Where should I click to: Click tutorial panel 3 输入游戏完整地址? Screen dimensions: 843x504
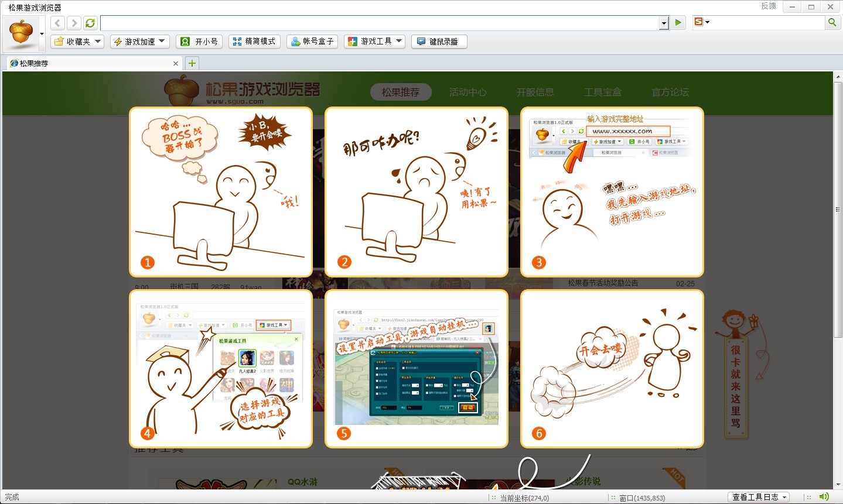pyautogui.click(x=612, y=192)
